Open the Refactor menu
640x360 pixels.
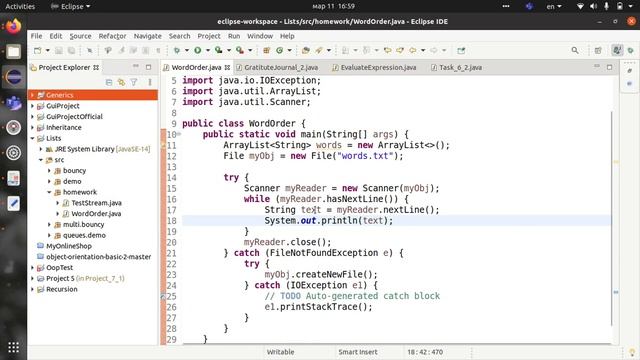point(112,36)
